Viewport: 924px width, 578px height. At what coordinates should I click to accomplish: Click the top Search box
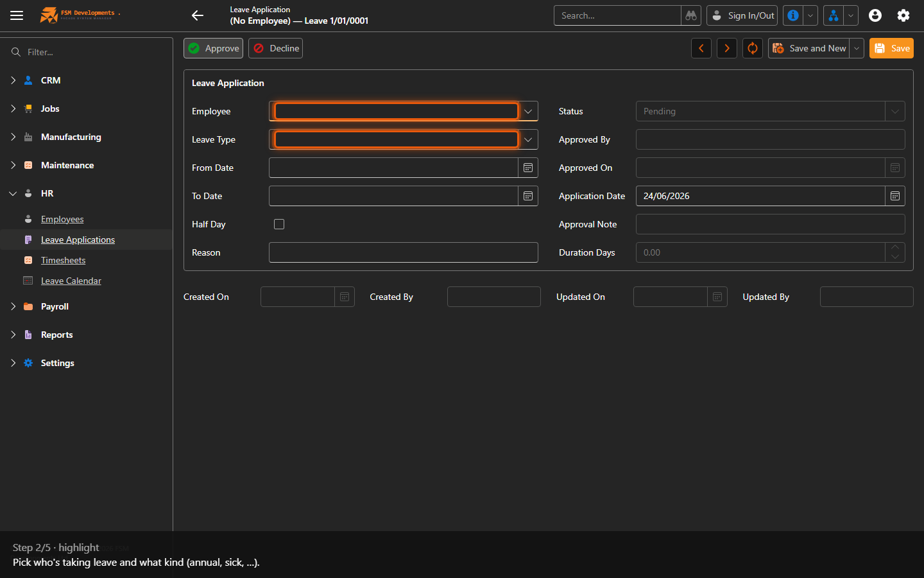tap(617, 15)
